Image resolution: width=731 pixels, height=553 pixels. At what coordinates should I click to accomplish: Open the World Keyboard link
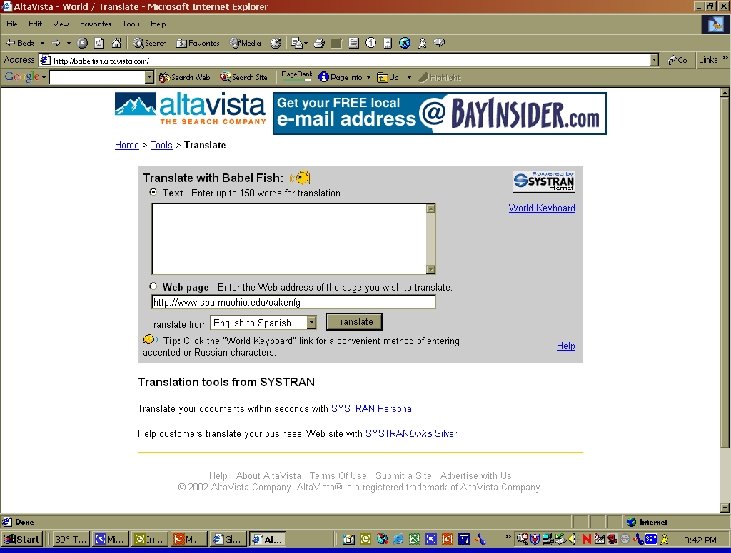[x=542, y=208]
